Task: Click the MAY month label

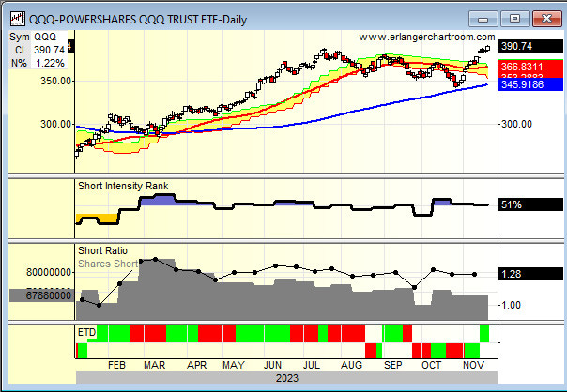Action: (233, 365)
